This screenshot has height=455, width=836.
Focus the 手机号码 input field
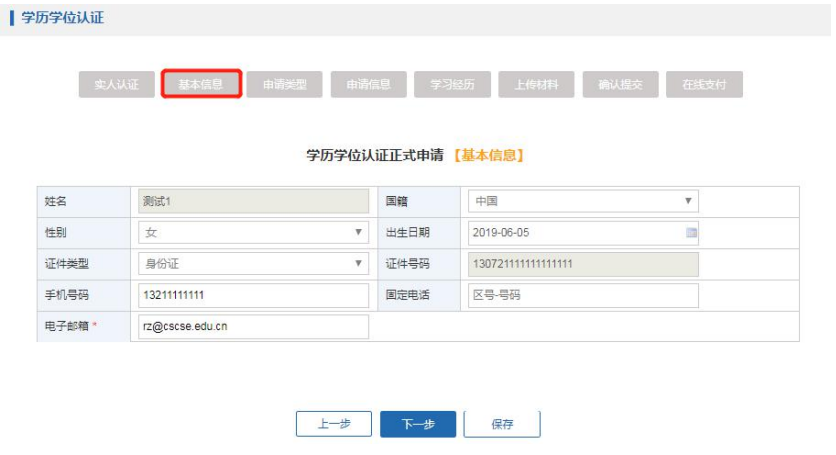click(x=253, y=295)
